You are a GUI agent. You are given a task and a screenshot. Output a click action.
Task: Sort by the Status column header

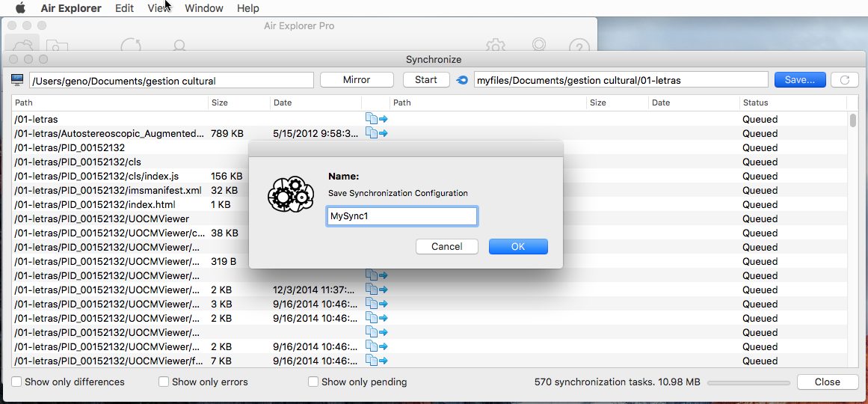(792, 102)
